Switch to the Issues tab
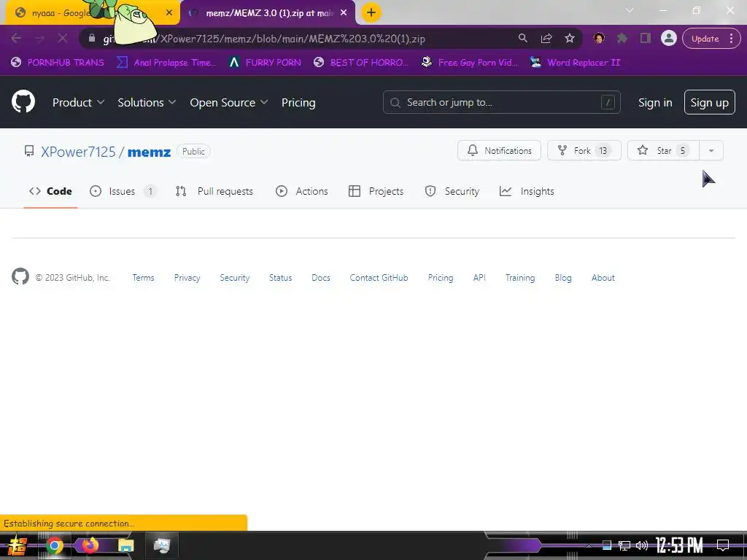This screenshot has height=560, width=747. [123, 191]
